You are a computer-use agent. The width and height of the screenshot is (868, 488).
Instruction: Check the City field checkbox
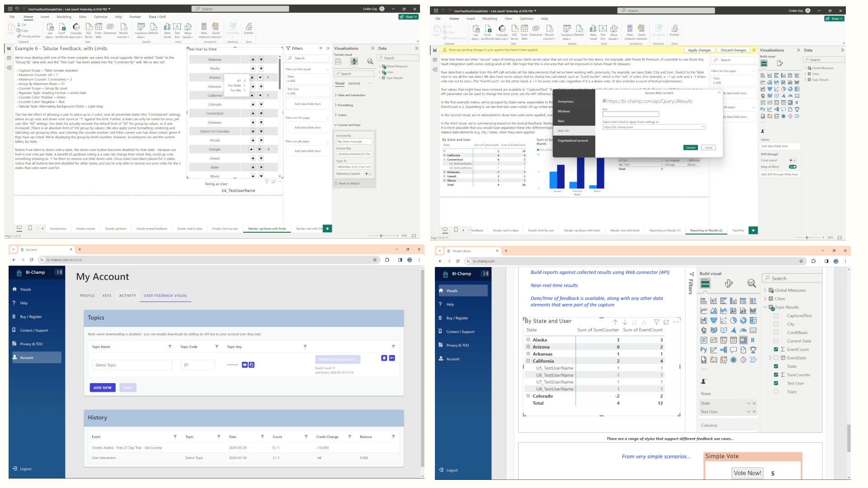(x=776, y=324)
